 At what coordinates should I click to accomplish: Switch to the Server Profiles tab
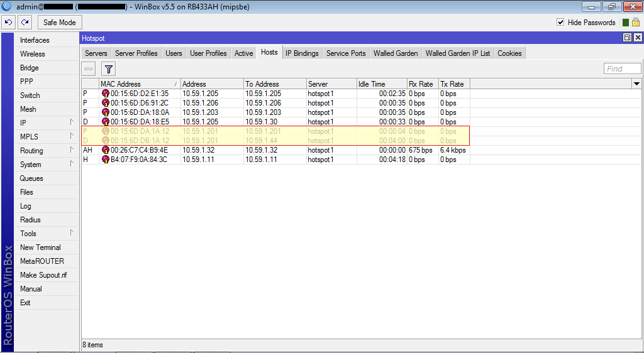(136, 53)
